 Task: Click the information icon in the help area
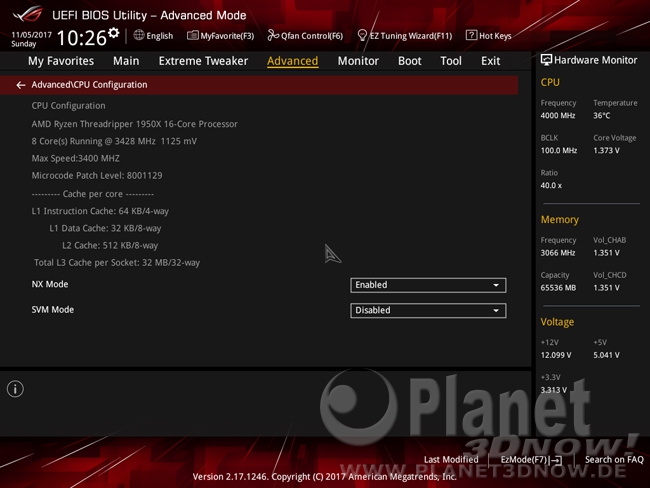(15, 389)
